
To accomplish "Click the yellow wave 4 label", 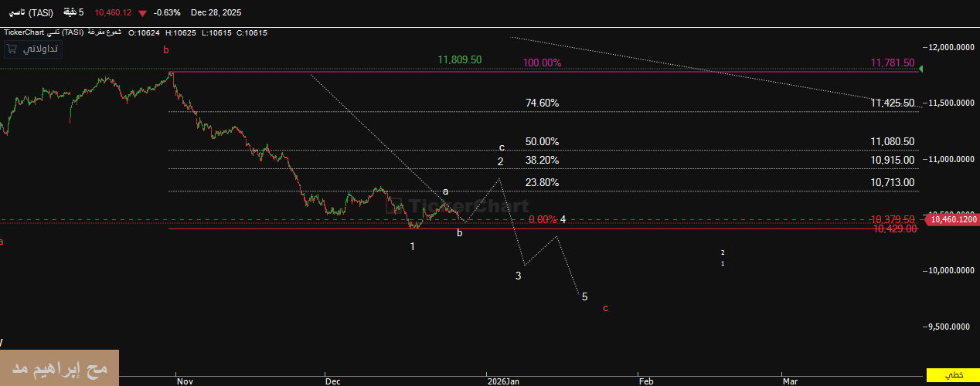I will (563, 219).
